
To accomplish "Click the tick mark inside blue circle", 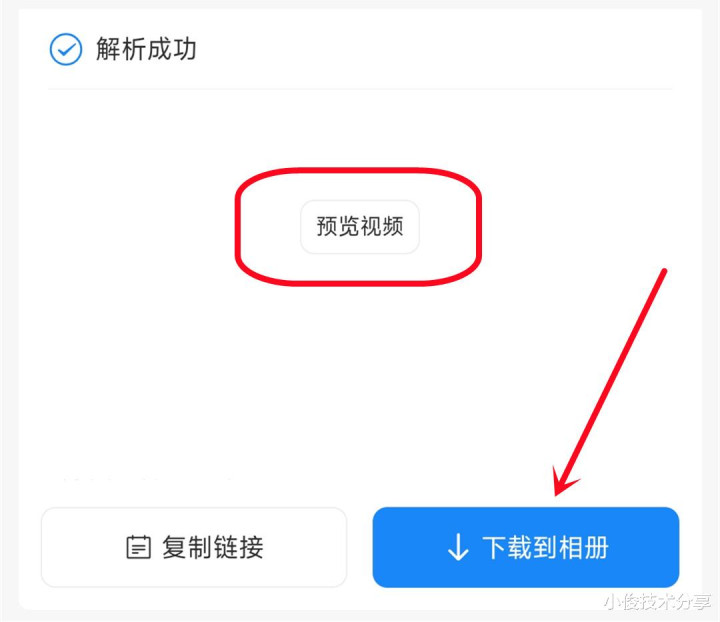I will 67,49.
